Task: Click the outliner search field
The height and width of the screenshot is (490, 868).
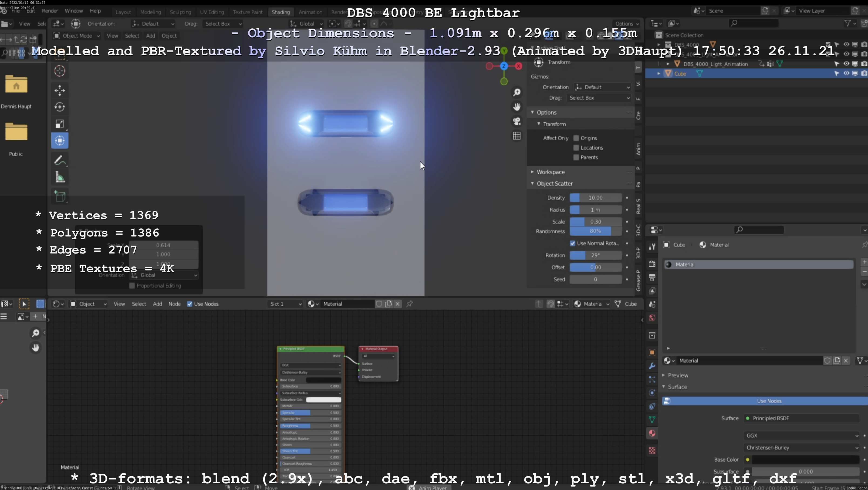Action: pos(754,23)
